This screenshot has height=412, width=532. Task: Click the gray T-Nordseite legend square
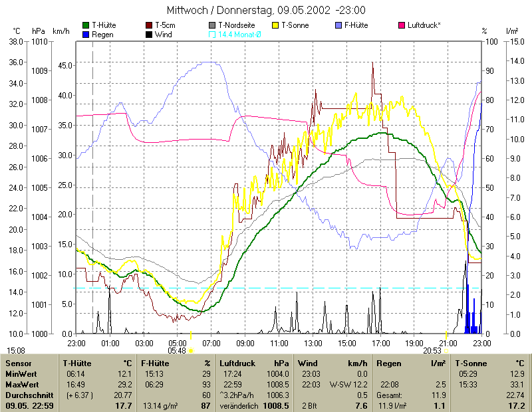coord(212,25)
